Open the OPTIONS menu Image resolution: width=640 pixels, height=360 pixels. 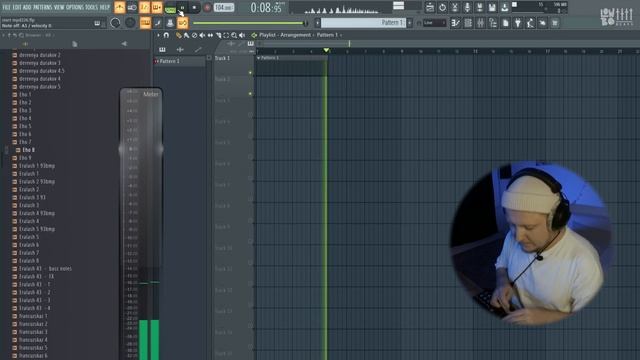point(75,7)
